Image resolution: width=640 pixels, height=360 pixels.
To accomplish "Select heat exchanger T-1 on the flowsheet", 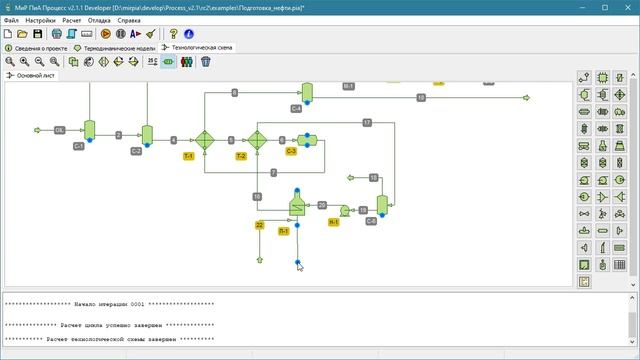I will click(205, 140).
